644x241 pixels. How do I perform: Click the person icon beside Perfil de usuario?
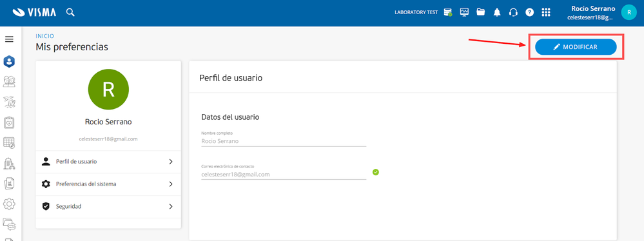point(46,161)
